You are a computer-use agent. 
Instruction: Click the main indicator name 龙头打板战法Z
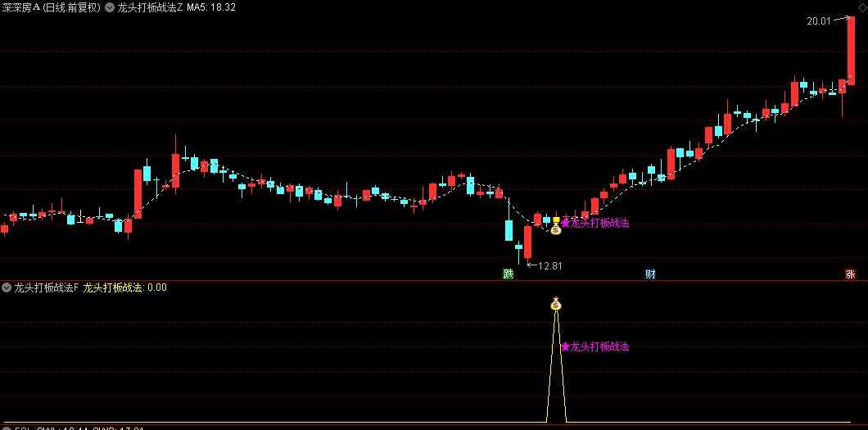150,7
